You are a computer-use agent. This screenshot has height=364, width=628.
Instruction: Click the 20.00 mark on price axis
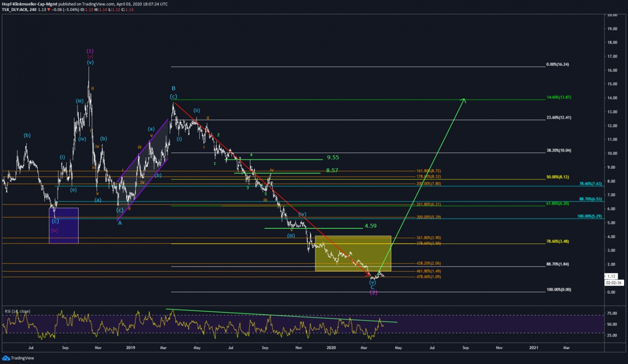pos(612,15)
